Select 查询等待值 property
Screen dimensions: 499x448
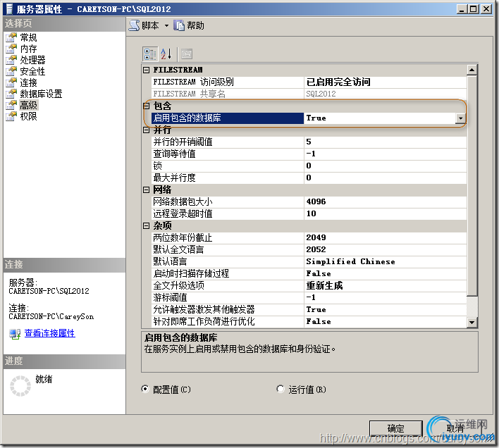pyautogui.click(x=228, y=154)
